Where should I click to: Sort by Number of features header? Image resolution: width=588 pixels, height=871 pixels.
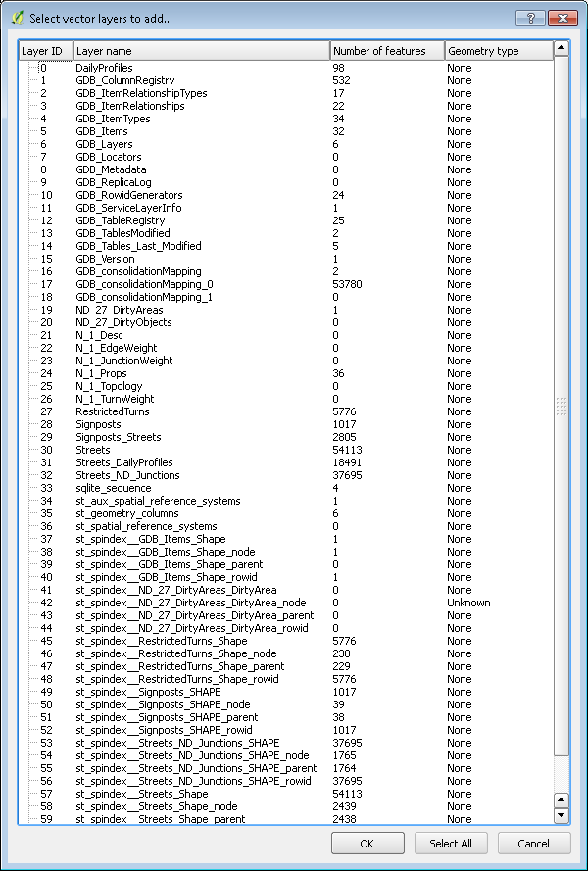387,51
